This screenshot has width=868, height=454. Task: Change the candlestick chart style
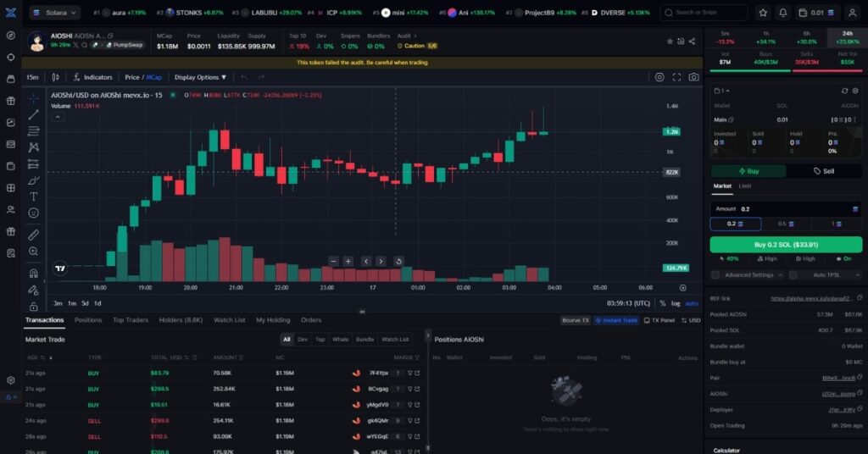pos(55,77)
